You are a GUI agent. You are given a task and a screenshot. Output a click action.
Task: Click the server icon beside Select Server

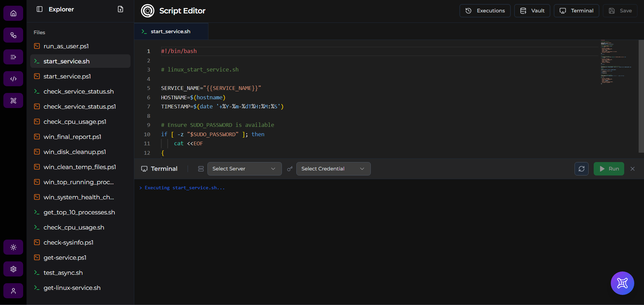(x=201, y=169)
